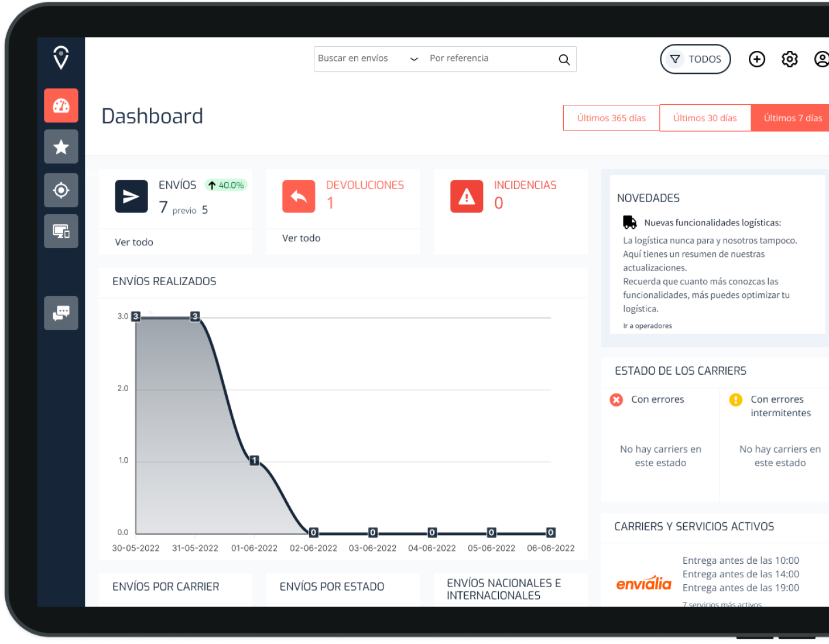Screen dimensions: 829x644
Task: Click the TODOS filter button
Action: (696, 59)
